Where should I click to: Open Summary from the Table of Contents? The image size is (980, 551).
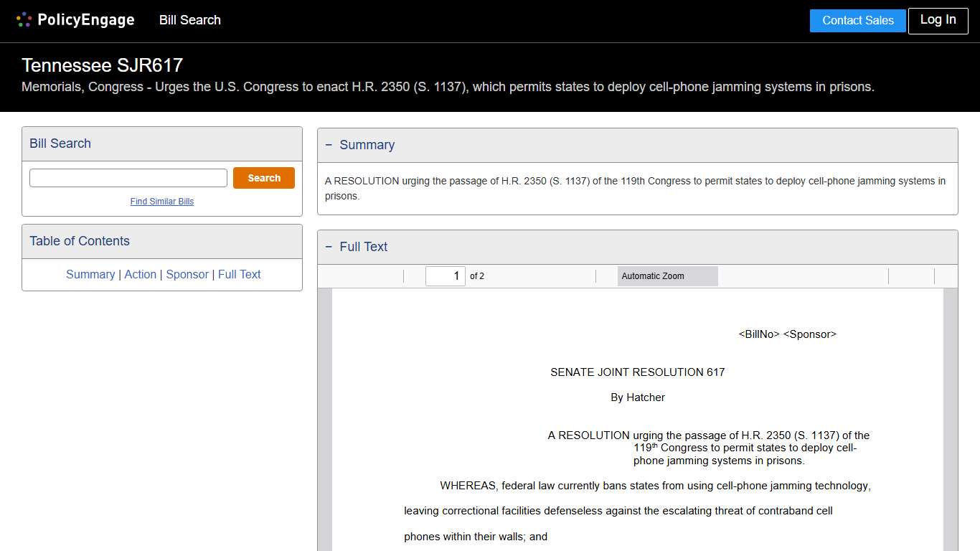(90, 274)
